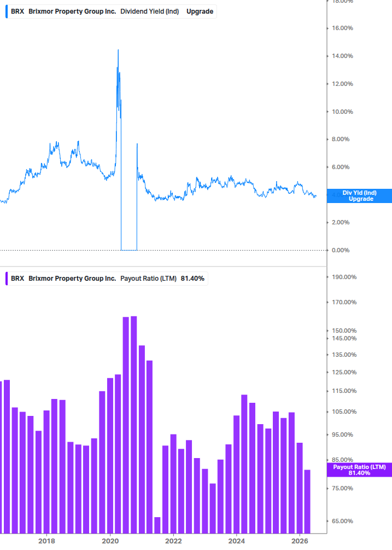Image resolution: width=392 pixels, height=550 pixels.
Task: Click the last payout ratio bar at 81.40%
Action: coord(307,502)
